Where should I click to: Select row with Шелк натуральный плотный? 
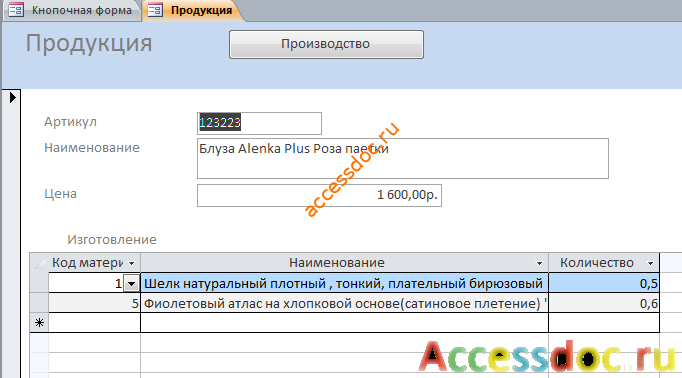click(x=344, y=284)
